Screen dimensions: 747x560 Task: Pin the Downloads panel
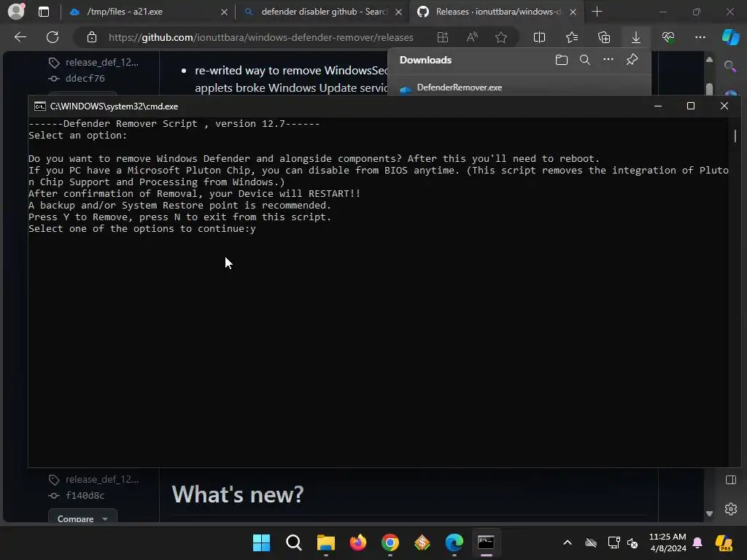click(x=632, y=60)
